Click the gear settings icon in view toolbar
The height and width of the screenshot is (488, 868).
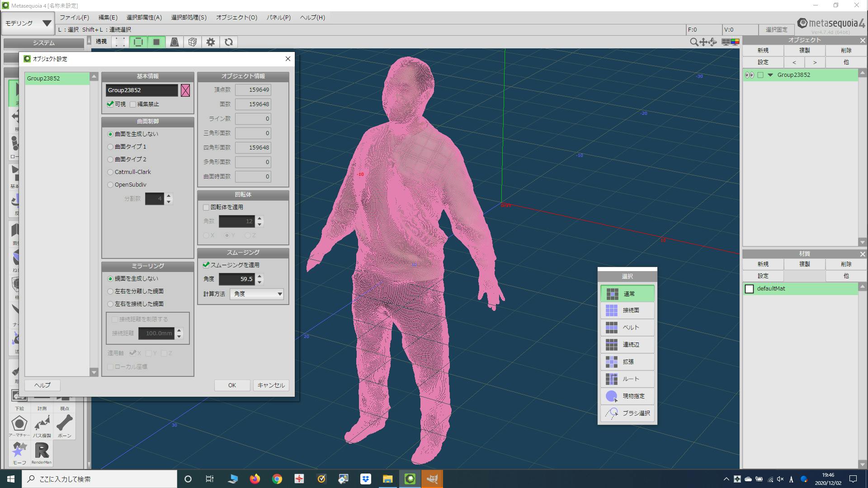[x=211, y=42]
